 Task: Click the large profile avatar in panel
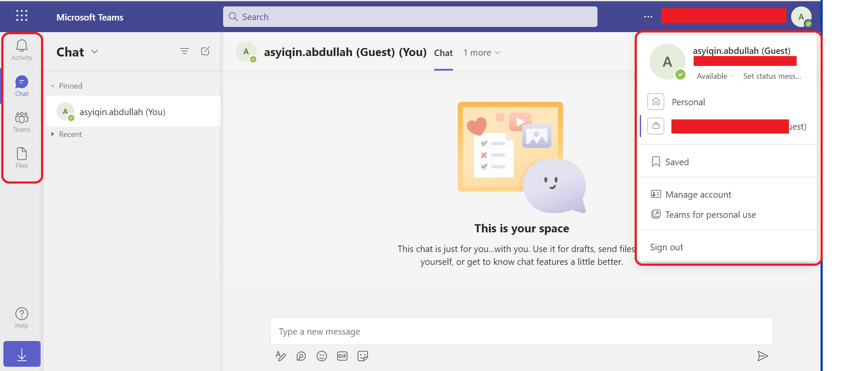pos(667,62)
